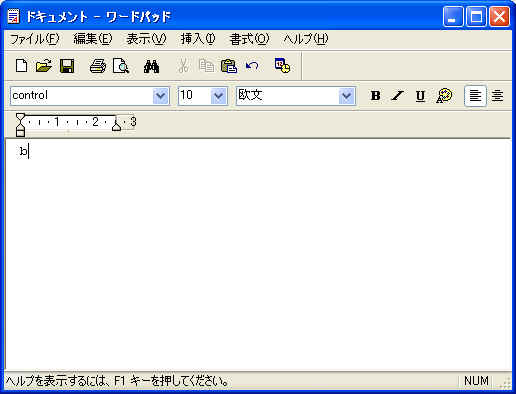Open the 書式(O) menu
The height and width of the screenshot is (394, 516).
pos(249,39)
